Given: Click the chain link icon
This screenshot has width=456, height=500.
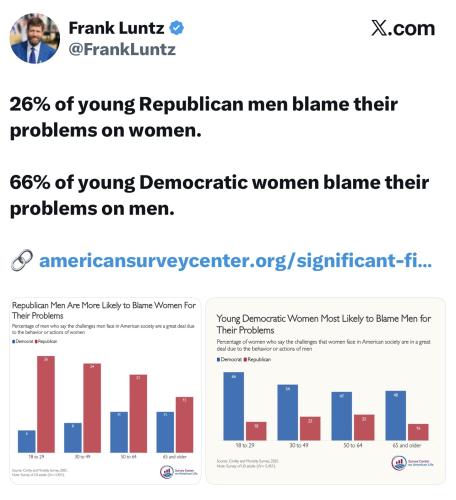Looking at the screenshot, I should (22, 260).
